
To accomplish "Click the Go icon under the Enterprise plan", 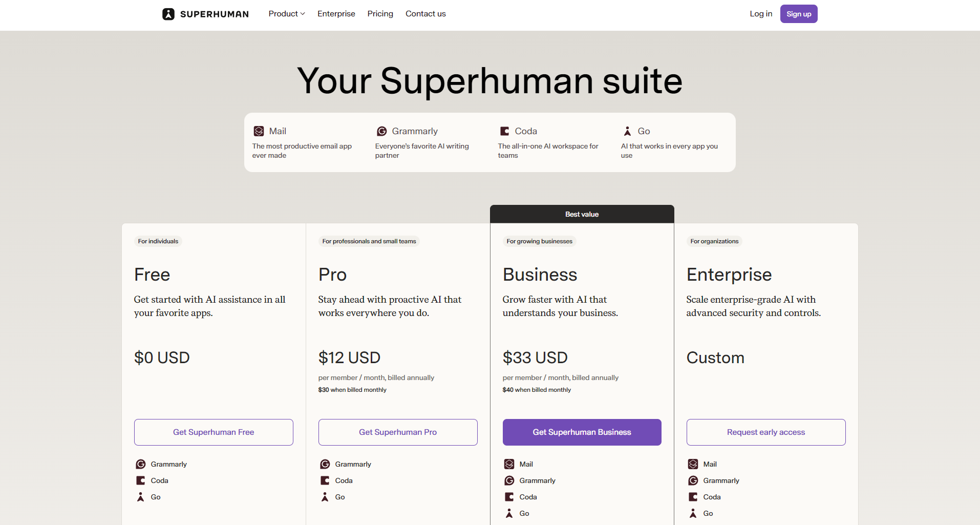I will (x=693, y=513).
